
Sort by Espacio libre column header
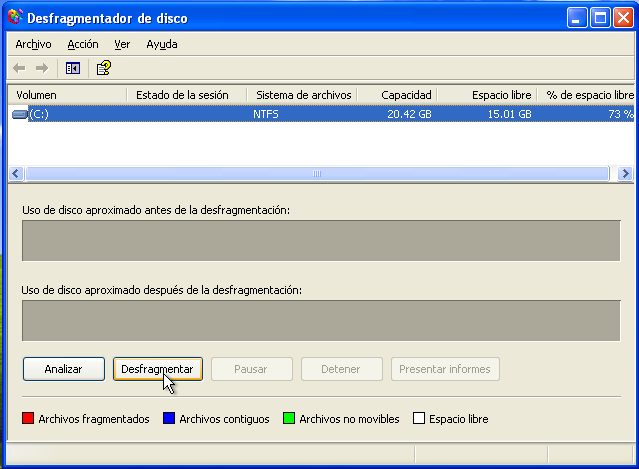pyautogui.click(x=487, y=95)
